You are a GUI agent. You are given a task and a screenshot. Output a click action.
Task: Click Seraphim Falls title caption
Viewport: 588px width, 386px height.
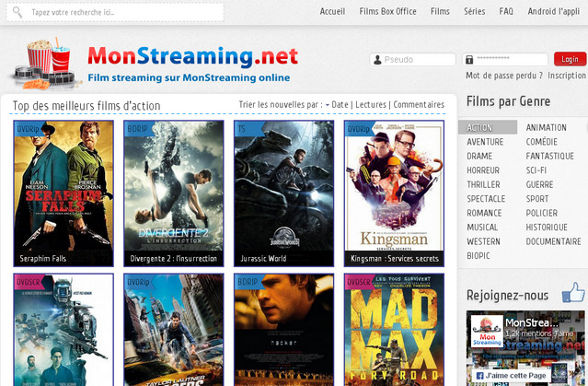42,259
